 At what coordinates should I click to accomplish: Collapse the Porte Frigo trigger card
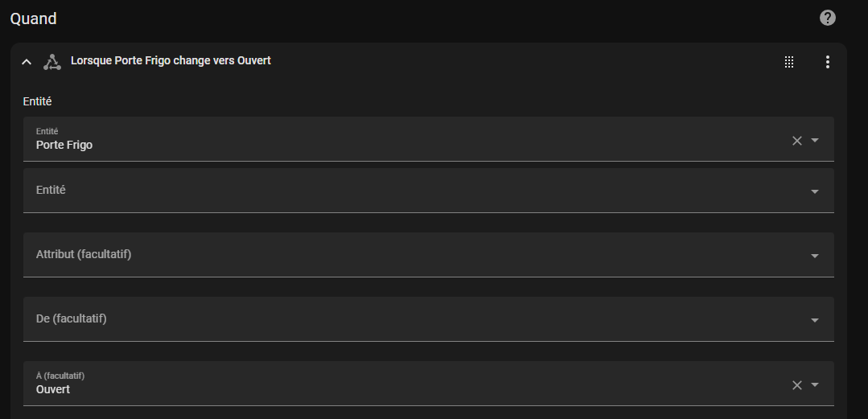tap(27, 62)
